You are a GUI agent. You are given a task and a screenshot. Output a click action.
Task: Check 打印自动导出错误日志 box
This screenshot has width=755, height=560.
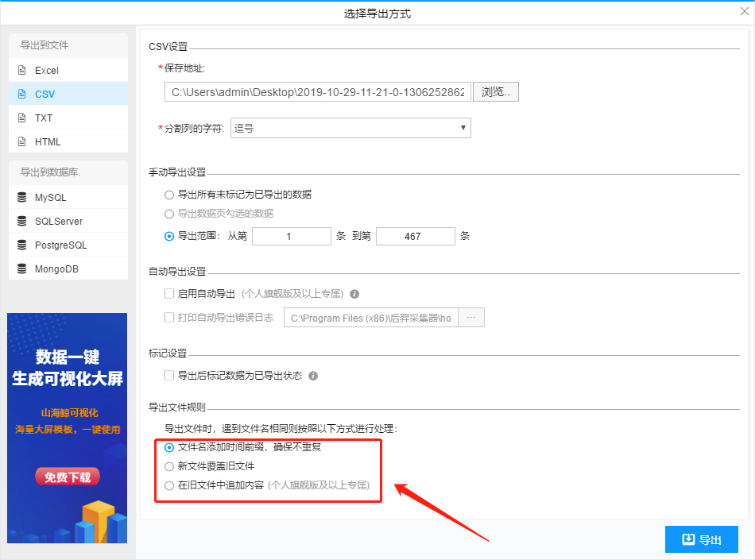[x=169, y=317]
